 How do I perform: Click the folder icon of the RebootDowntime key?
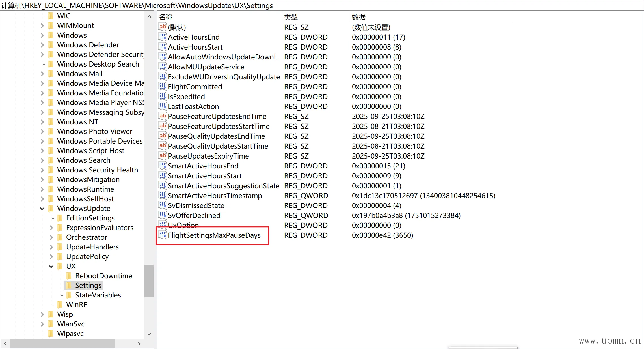tap(69, 276)
